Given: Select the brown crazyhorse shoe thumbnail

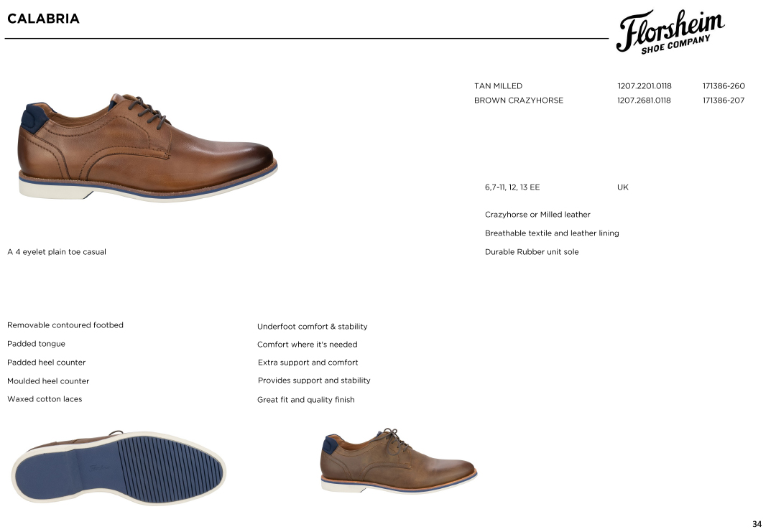Looking at the screenshot, I should (399, 460).
